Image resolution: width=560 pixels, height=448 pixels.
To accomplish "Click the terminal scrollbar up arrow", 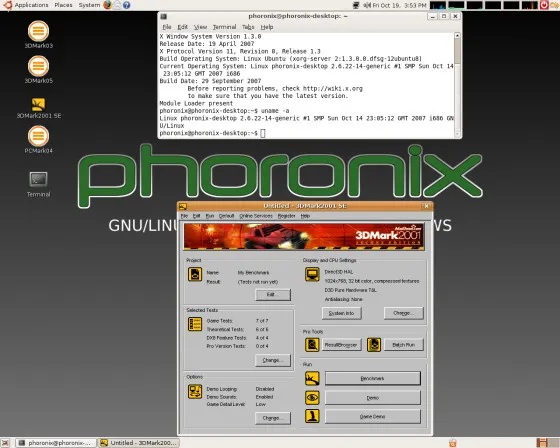I will pyautogui.click(x=457, y=35).
